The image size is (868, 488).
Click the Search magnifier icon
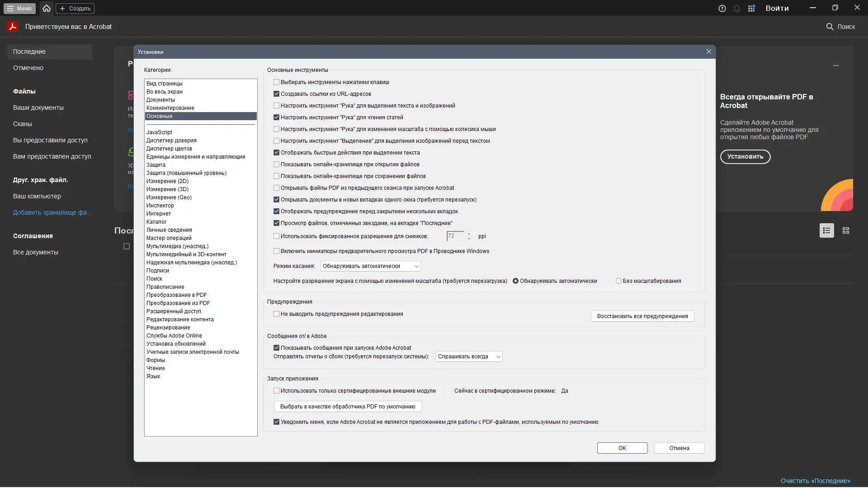click(x=830, y=27)
